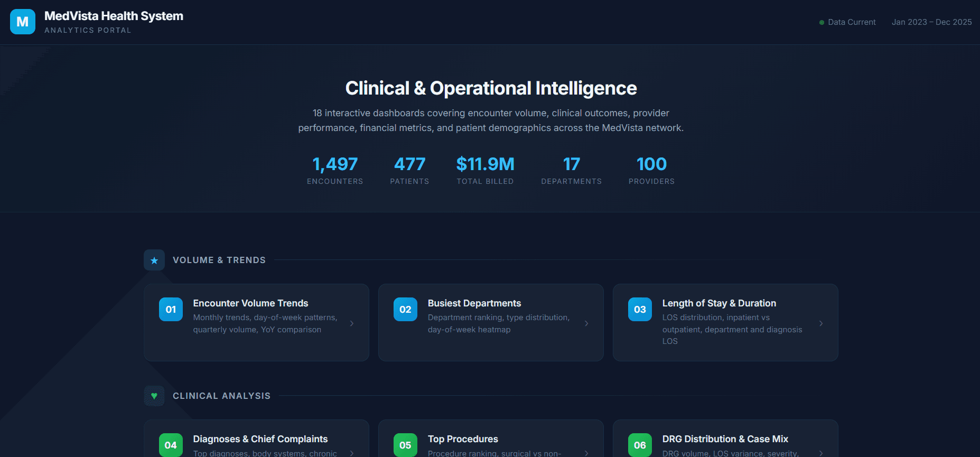Click the 04 badge on Diagnoses & Chief Complaints
This screenshot has width=980, height=457.
point(171,445)
